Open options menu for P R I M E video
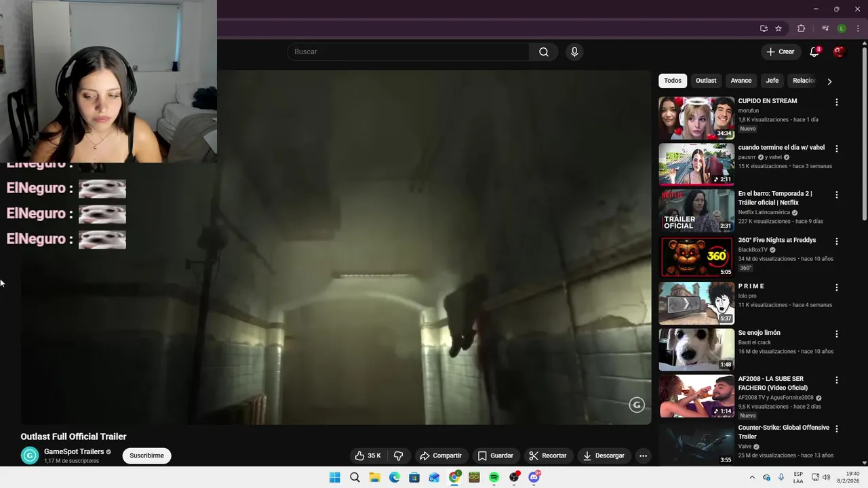Image resolution: width=868 pixels, height=488 pixels. tap(836, 287)
